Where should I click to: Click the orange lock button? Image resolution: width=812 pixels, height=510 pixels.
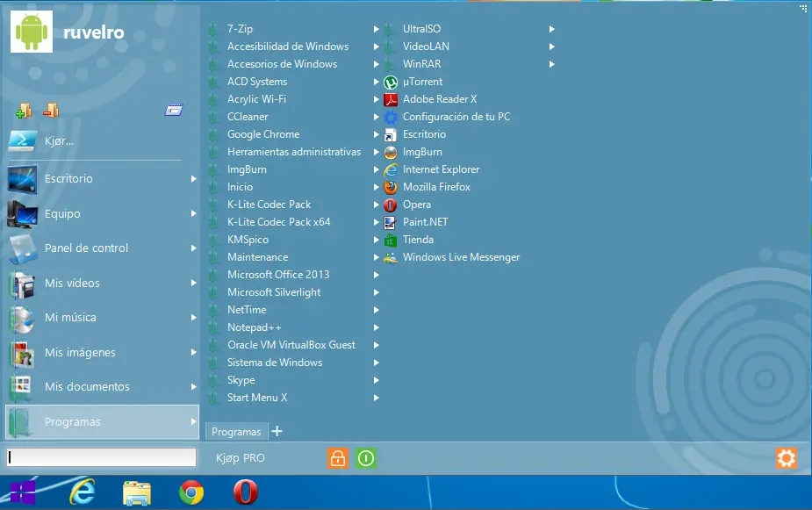[338, 458]
